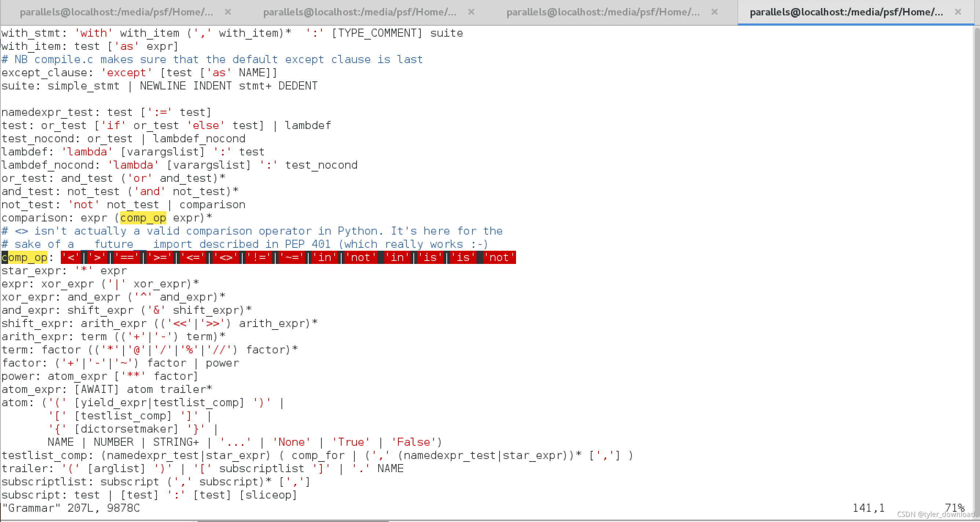Close the third terminal tab

point(714,12)
